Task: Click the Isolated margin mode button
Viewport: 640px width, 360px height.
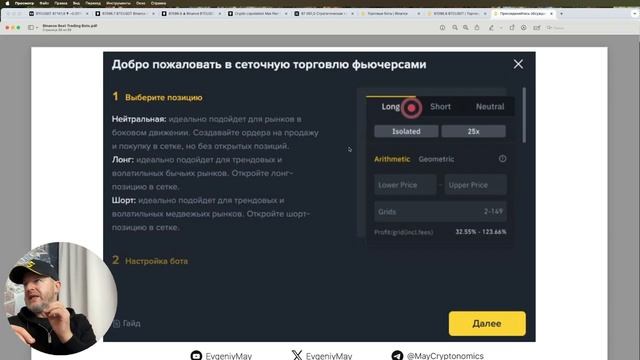Action: [406, 131]
